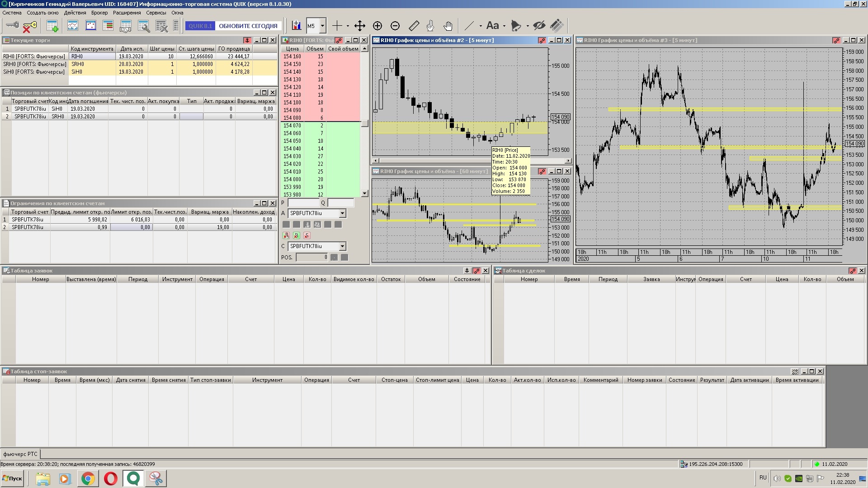The height and width of the screenshot is (488, 868).
Task: Click the cancel buy orders B button
Action: pyautogui.click(x=296, y=235)
